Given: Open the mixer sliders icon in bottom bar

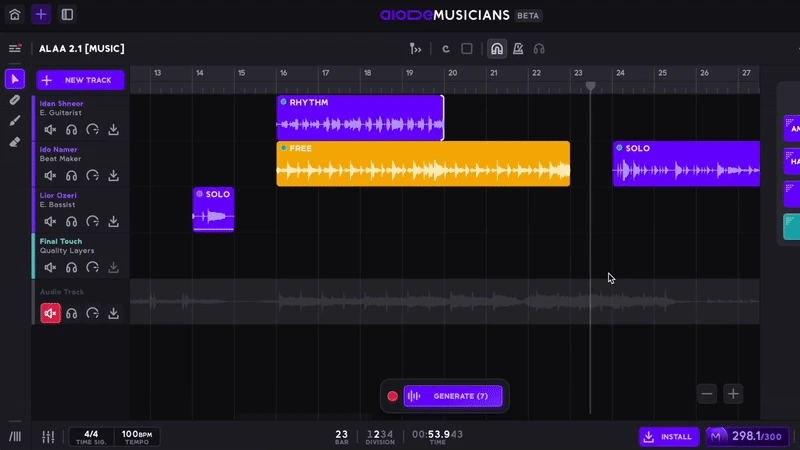Looking at the screenshot, I should click(48, 437).
